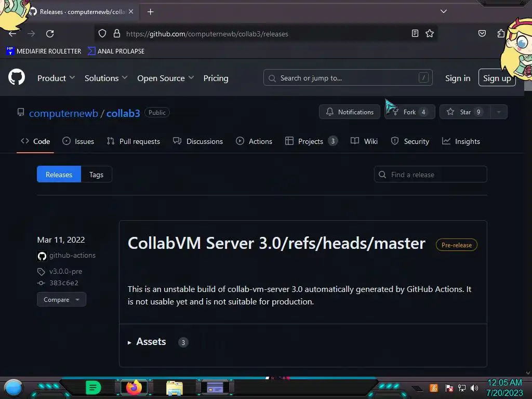Open the ANAL PROLAPSE bookmark

[116, 51]
